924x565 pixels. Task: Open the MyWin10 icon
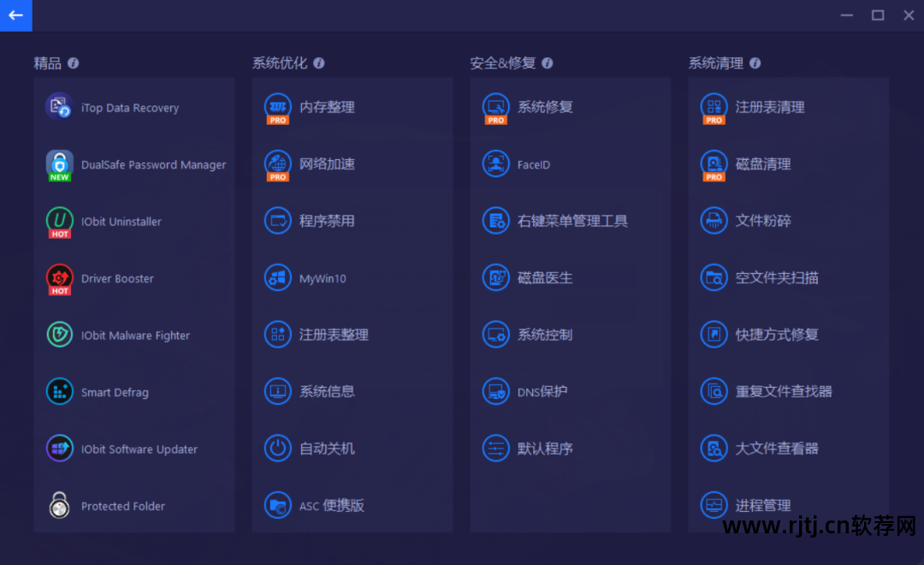coord(277,277)
